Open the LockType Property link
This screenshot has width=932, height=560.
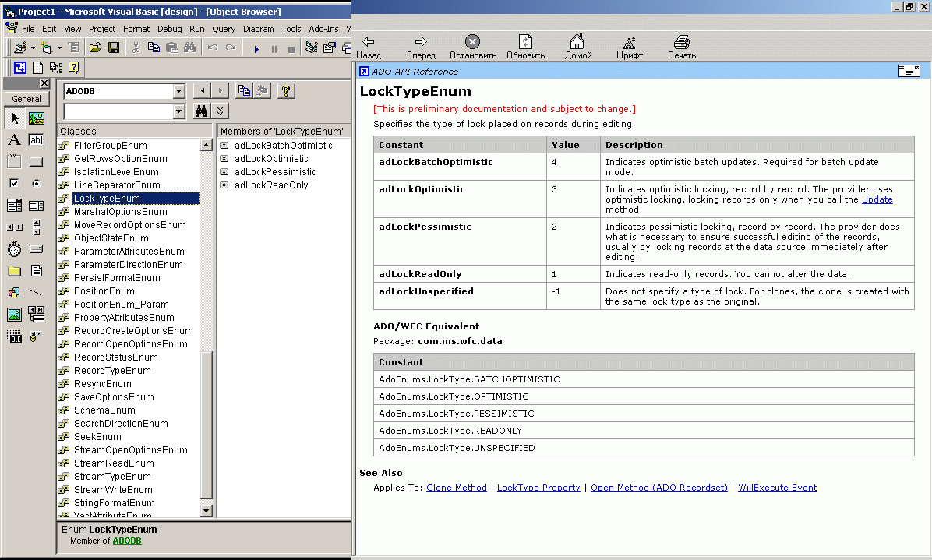(x=538, y=488)
